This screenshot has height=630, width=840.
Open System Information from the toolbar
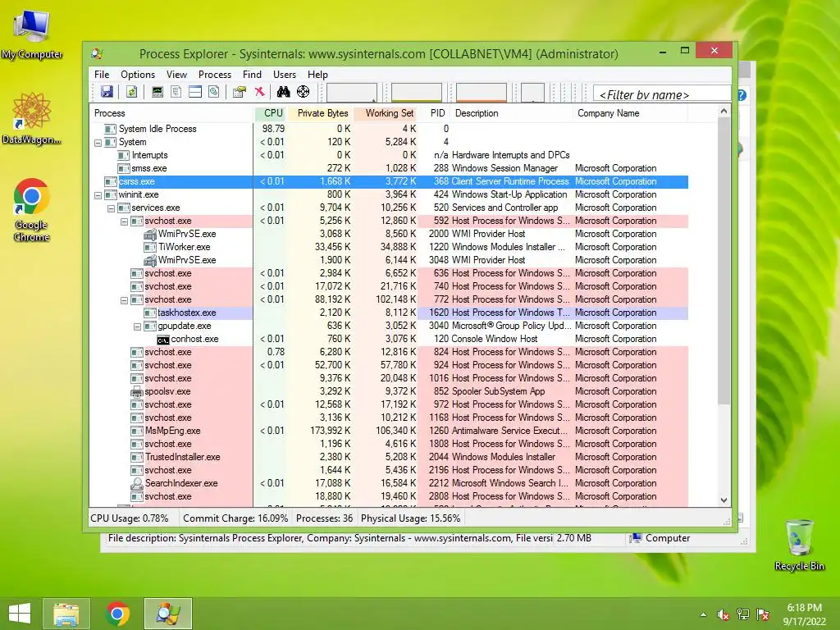pos(157,92)
